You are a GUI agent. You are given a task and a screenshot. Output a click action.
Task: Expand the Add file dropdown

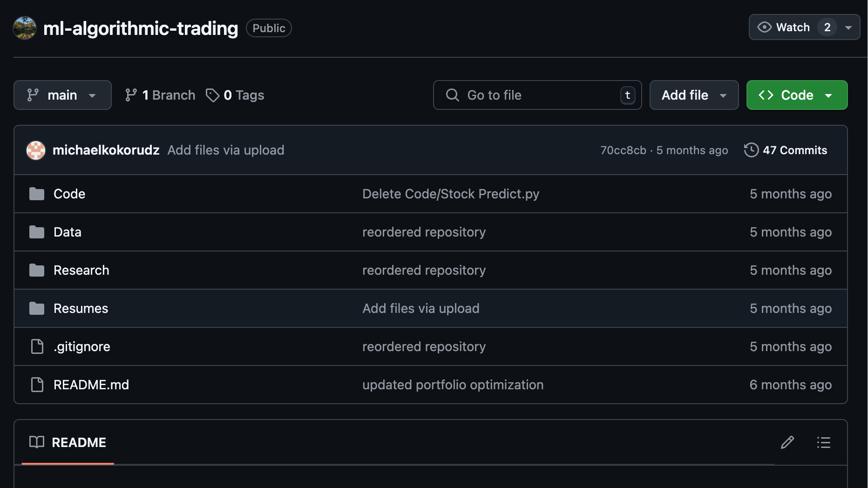pos(693,95)
